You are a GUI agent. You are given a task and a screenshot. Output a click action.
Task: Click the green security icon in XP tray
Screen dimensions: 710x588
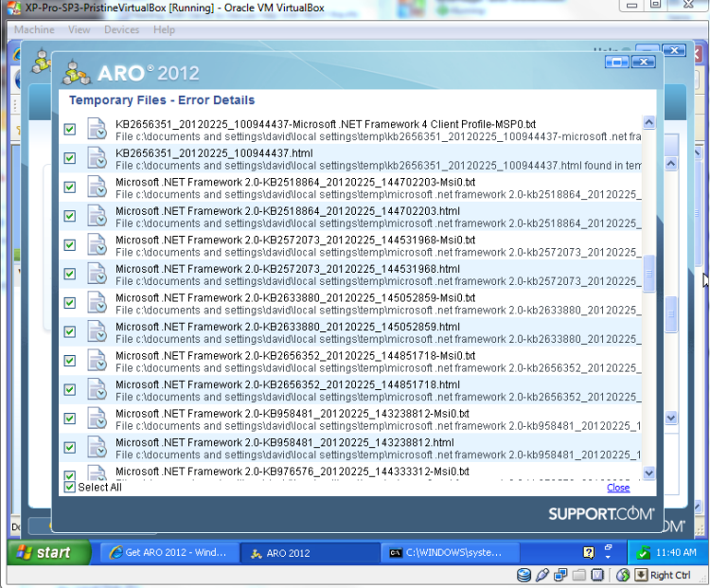pos(643,553)
